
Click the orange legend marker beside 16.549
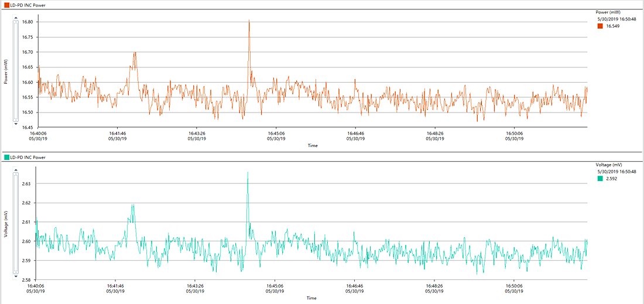[600, 26]
